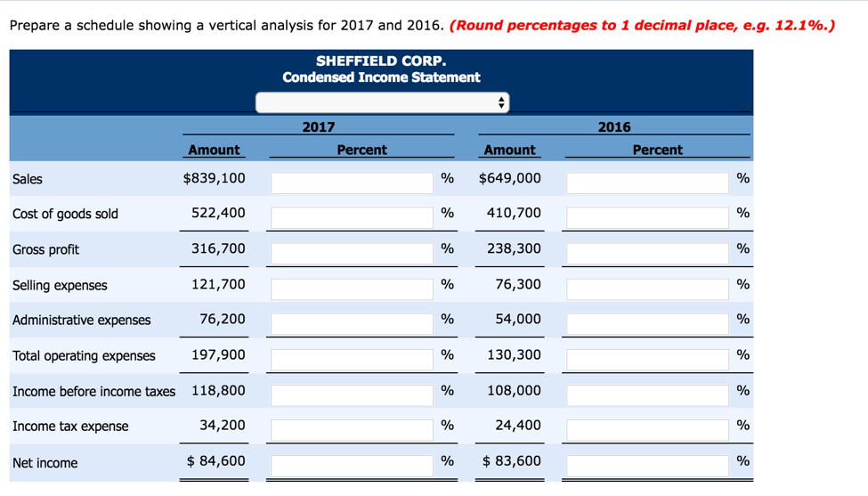Focus the 2016 Gross profit percent field
Viewport: 868px width, 496px height.
pyautogui.click(x=647, y=252)
